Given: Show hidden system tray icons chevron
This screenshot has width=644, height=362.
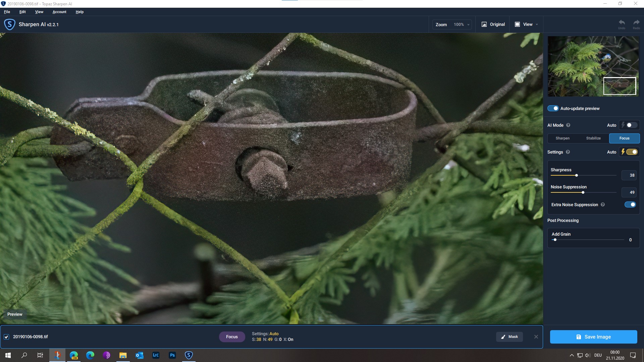Looking at the screenshot, I should 572,355.
